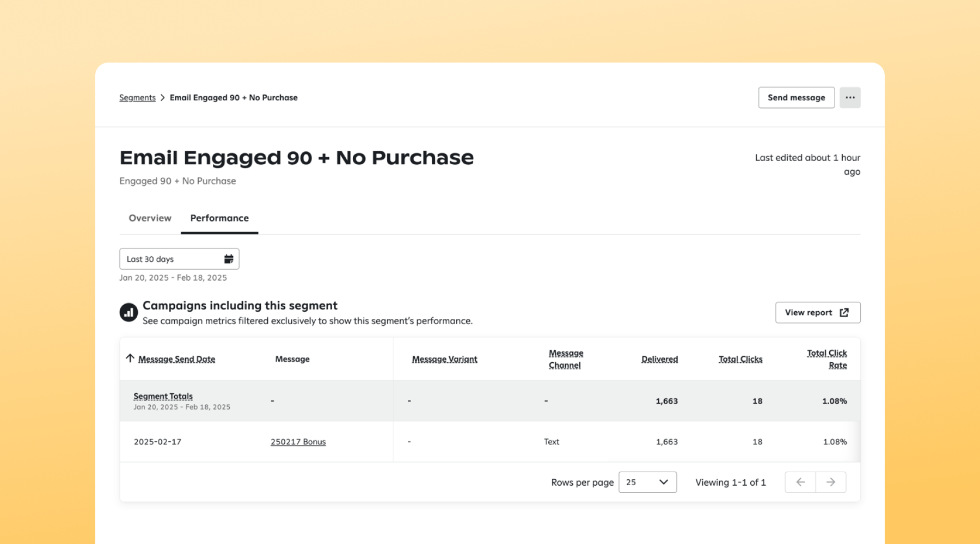Click the Message column header
The width and height of the screenshot is (980, 544).
(292, 359)
